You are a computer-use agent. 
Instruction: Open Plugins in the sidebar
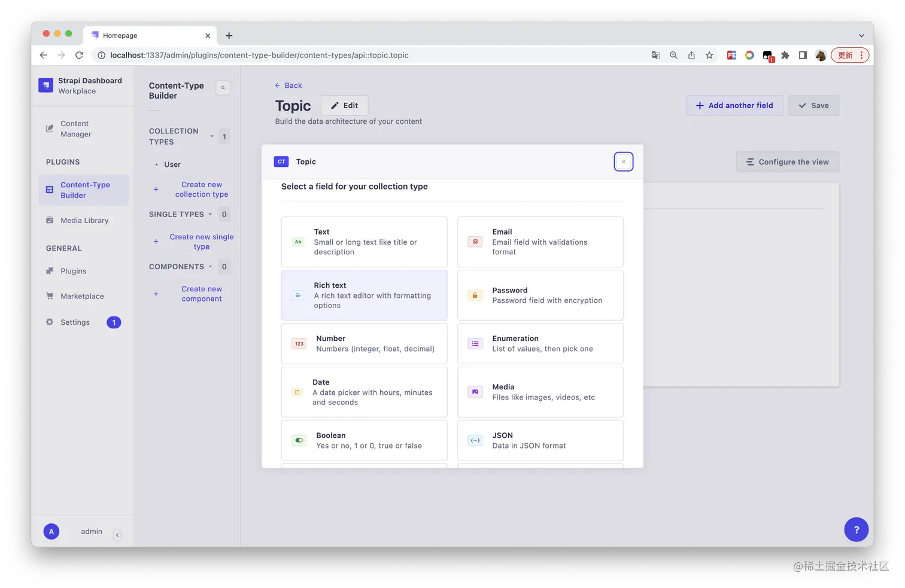[x=83, y=271]
